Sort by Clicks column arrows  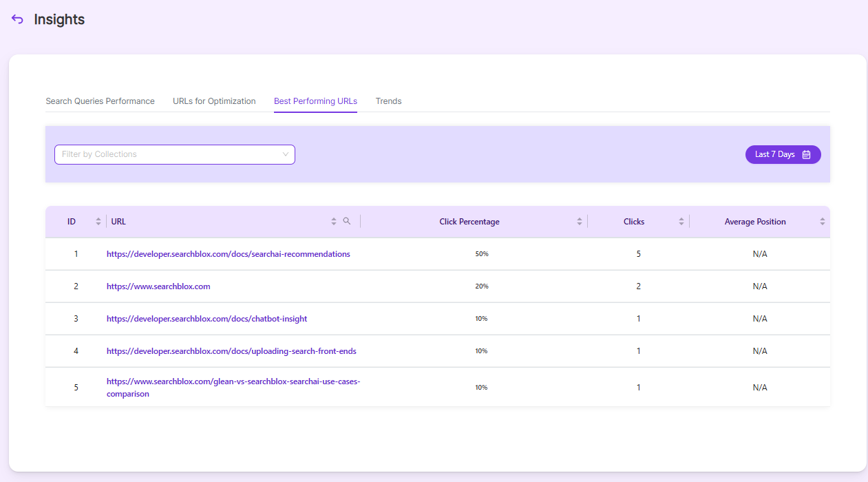[x=681, y=222]
